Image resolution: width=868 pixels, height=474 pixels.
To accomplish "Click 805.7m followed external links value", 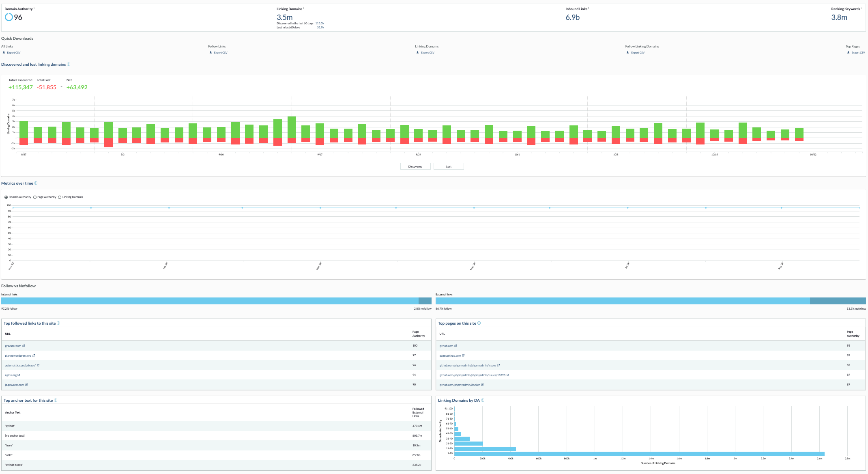I will tap(417, 436).
